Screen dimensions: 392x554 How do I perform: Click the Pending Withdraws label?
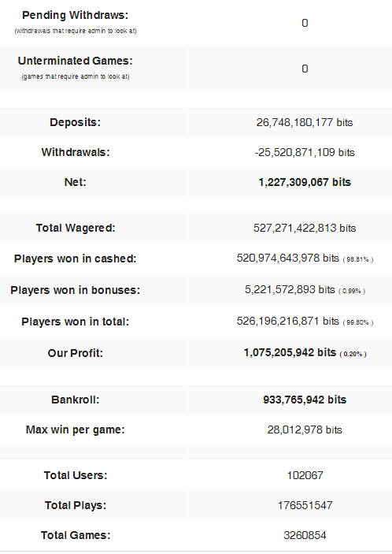(75, 15)
